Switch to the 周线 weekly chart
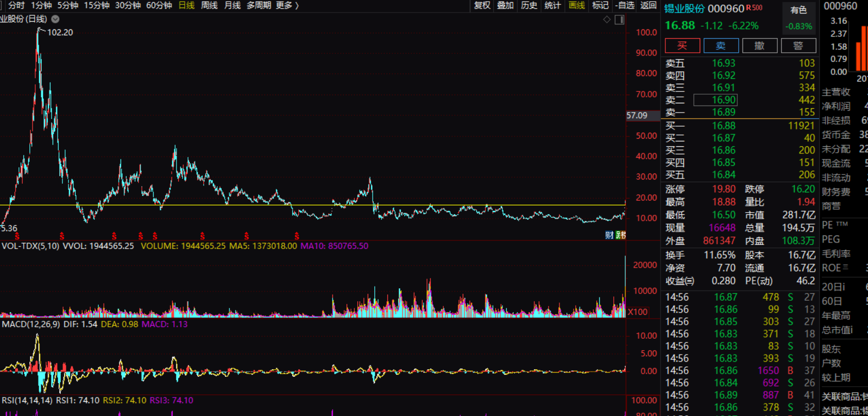Image resolution: width=868 pixels, height=416 pixels. 209,5
